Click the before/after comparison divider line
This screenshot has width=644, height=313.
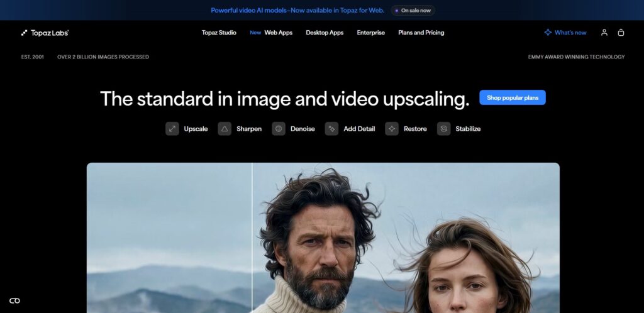[252, 238]
